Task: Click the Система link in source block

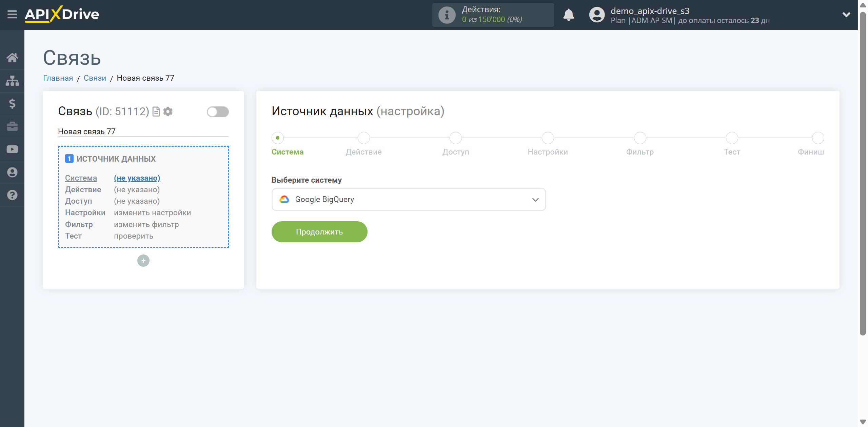Action: pos(81,178)
